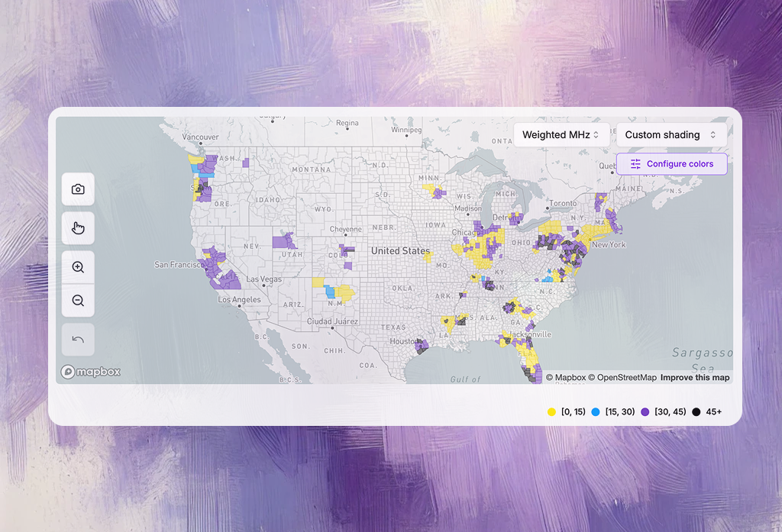This screenshot has width=782, height=532.
Task: Click the Mapbox logo in the corner
Action: coord(90,372)
